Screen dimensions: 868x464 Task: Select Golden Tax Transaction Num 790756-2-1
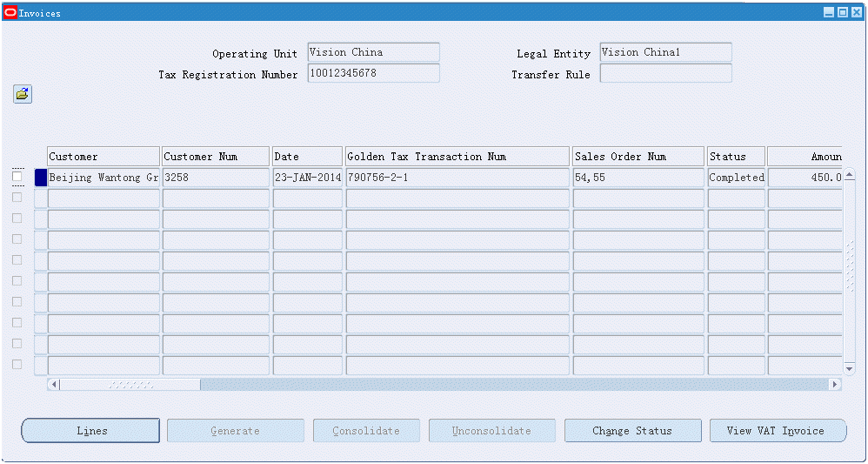(457, 178)
